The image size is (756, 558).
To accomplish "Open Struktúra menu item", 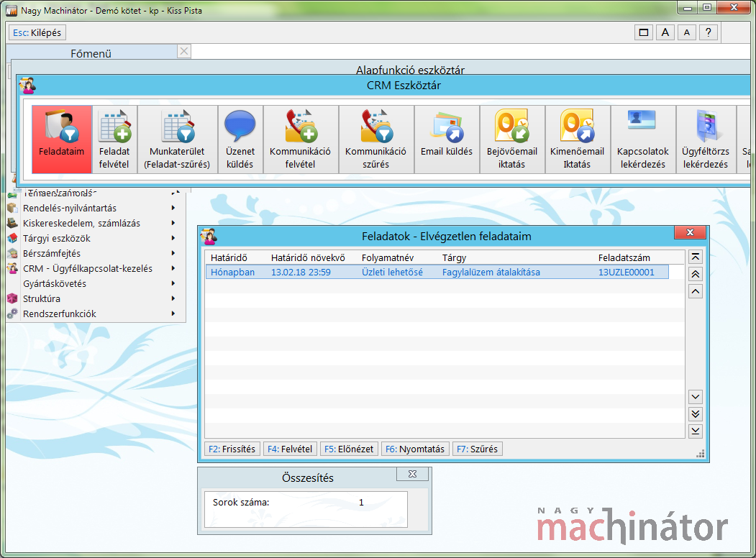I will [x=96, y=298].
